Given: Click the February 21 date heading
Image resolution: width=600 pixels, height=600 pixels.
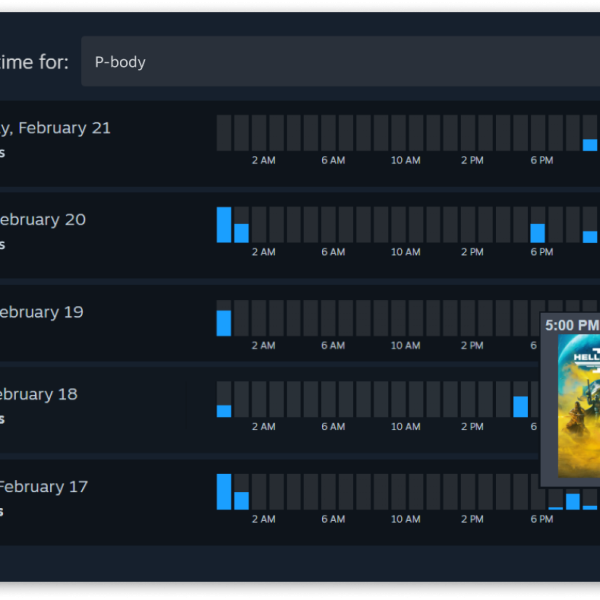Looking at the screenshot, I should (x=55, y=128).
